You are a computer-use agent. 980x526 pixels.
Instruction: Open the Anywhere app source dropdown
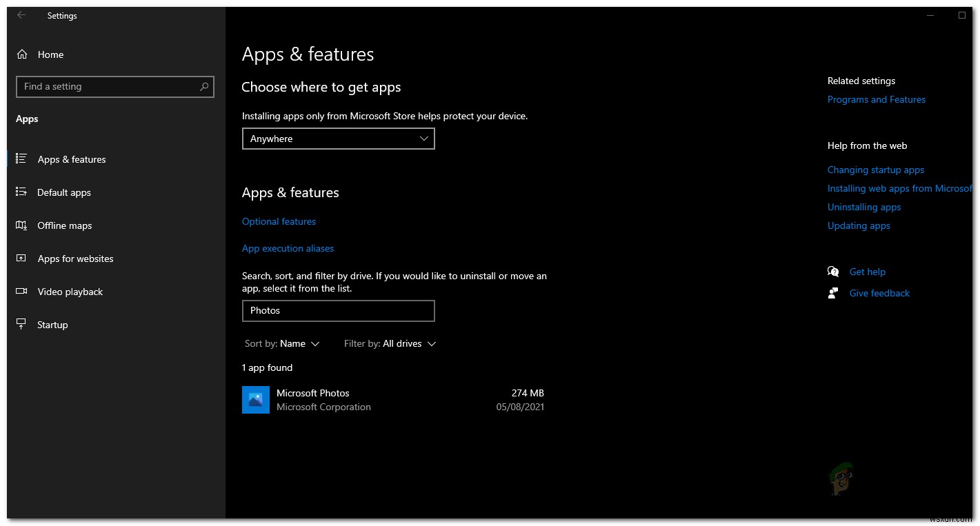(x=338, y=139)
